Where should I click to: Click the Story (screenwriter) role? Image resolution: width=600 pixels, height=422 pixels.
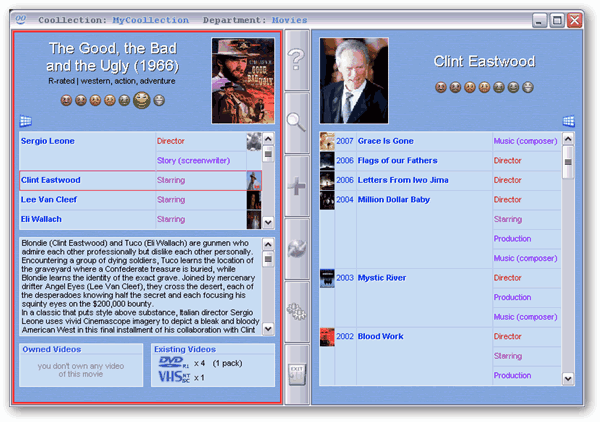[x=194, y=161]
